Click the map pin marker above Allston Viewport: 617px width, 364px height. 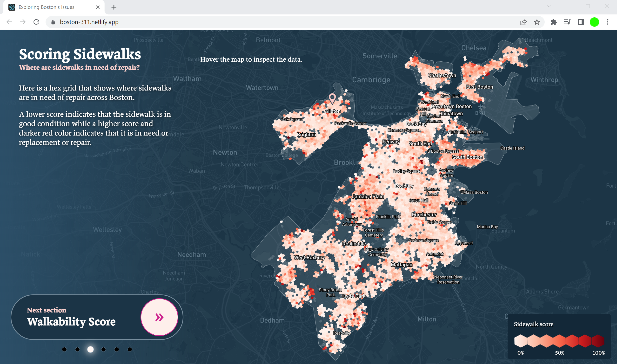click(332, 98)
